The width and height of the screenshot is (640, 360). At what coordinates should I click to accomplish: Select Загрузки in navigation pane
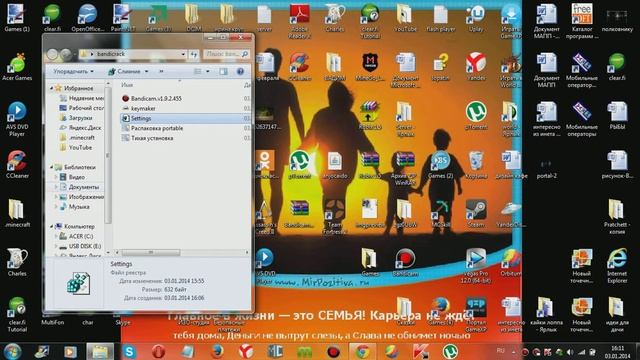(x=76, y=118)
